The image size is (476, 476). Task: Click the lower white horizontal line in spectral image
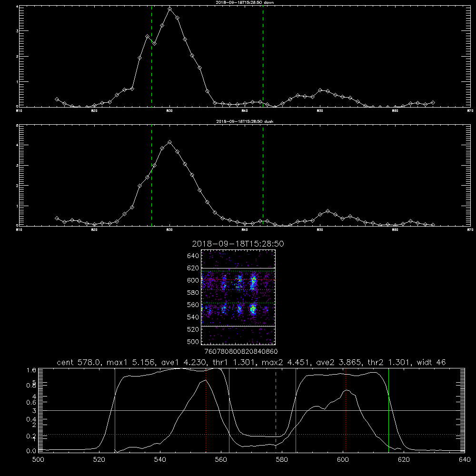pyautogui.click(x=238, y=326)
